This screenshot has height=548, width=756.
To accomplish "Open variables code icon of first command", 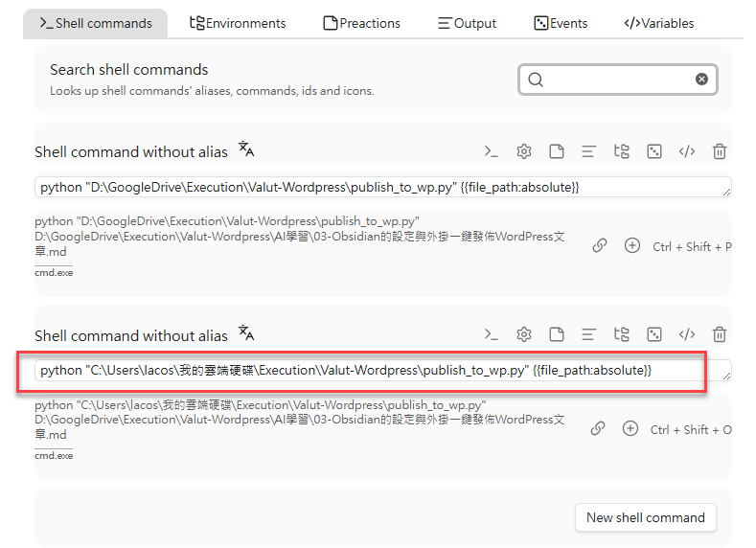I will pyautogui.click(x=687, y=151).
